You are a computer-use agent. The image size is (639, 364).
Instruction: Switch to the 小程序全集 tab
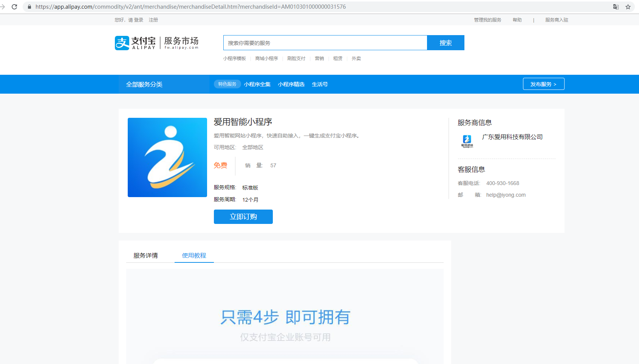pos(257,84)
